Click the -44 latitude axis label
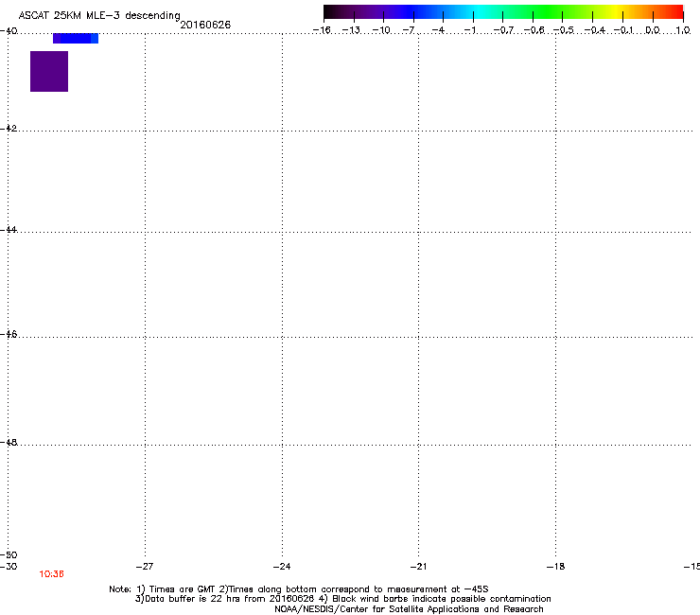 [x=9, y=230]
